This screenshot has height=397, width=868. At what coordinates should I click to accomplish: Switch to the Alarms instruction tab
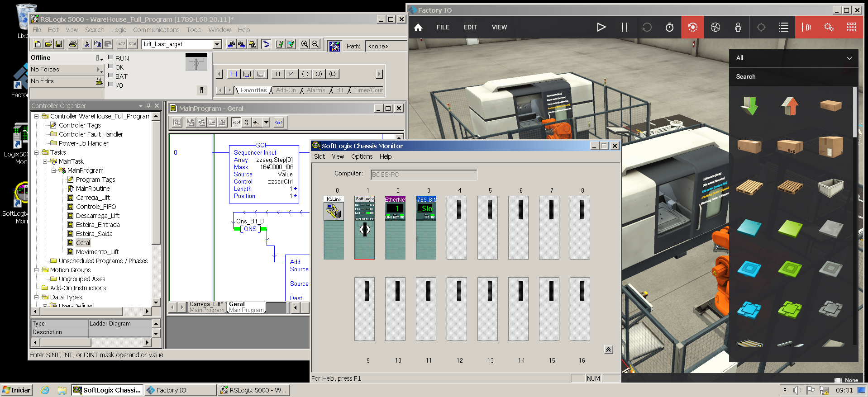[x=315, y=90]
